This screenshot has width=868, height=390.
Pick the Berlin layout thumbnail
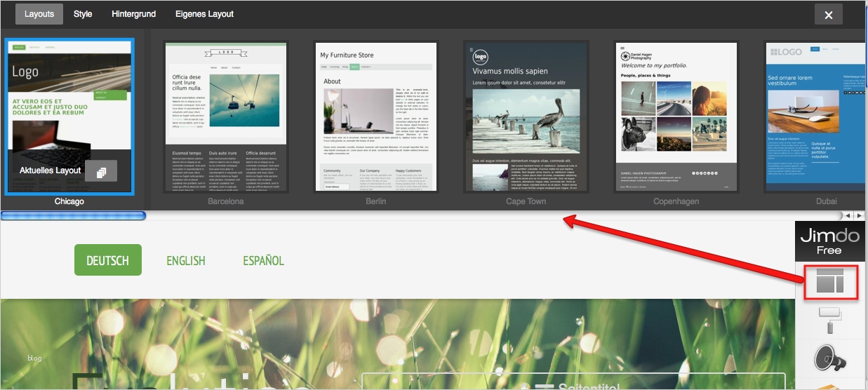click(x=375, y=116)
